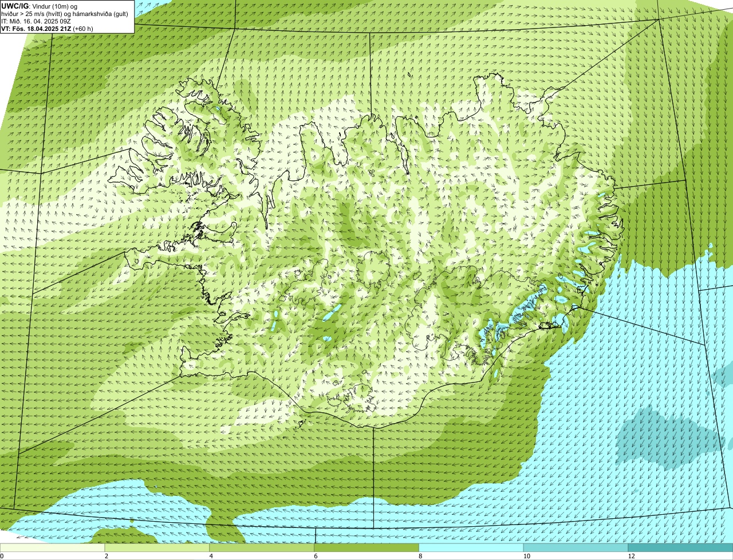Click the 4–6 green color bar segment

point(262,548)
